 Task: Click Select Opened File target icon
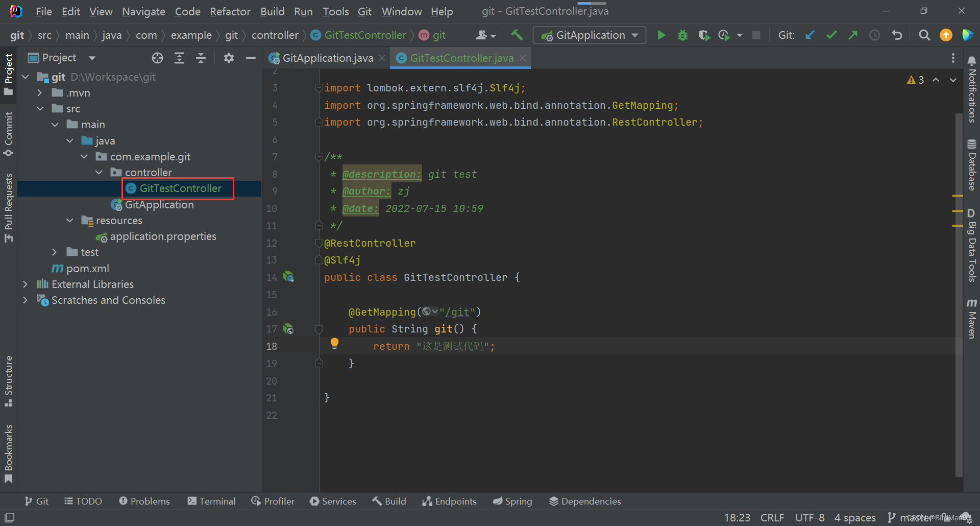(158, 58)
